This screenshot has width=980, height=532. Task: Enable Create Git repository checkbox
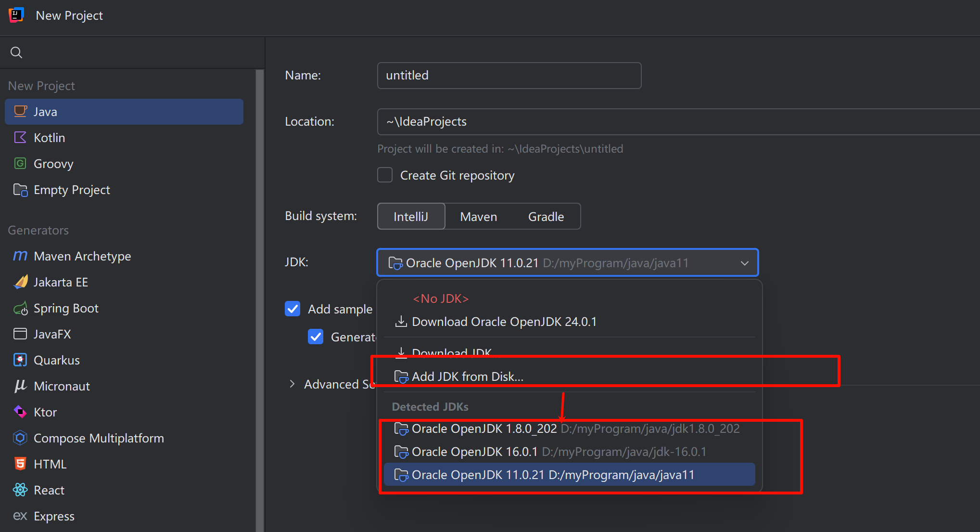pyautogui.click(x=385, y=175)
